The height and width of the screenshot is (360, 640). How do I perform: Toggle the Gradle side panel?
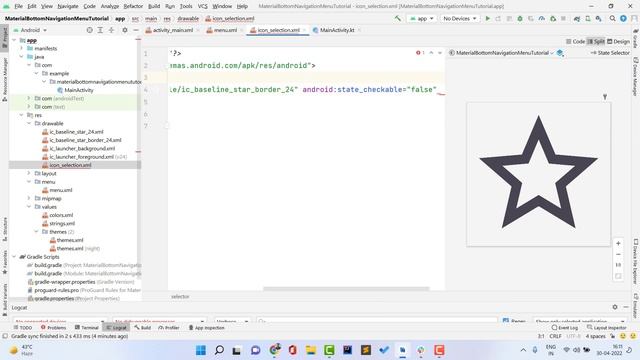[636, 38]
